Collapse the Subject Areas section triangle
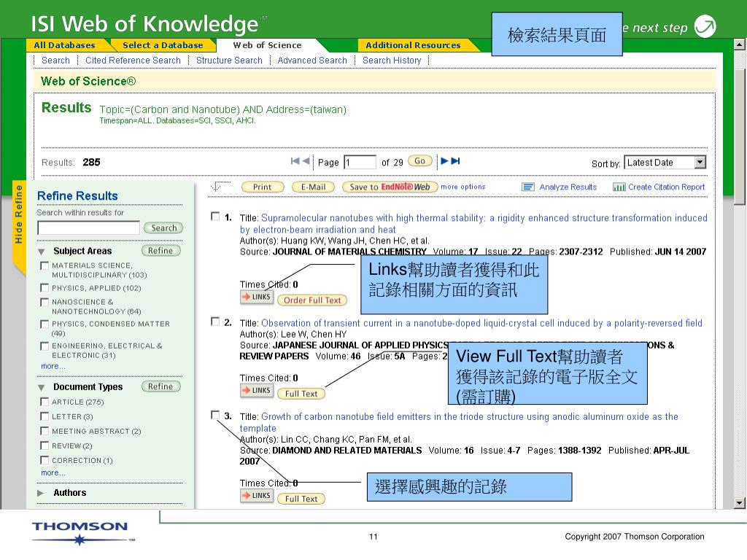747x560 pixels. point(42,252)
